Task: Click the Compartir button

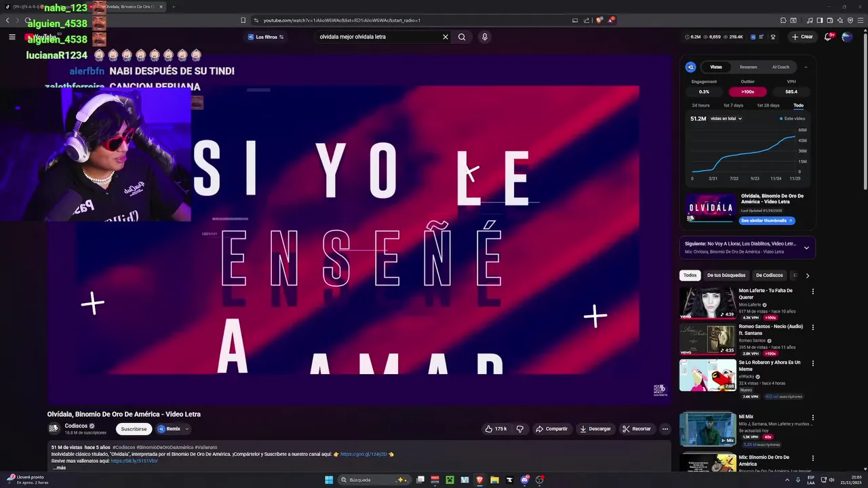Action: point(551,429)
